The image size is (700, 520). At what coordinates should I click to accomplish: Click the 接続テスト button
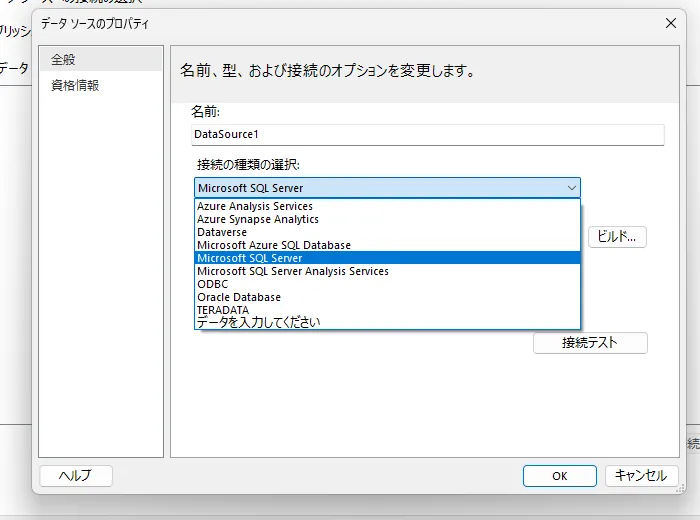click(590, 343)
